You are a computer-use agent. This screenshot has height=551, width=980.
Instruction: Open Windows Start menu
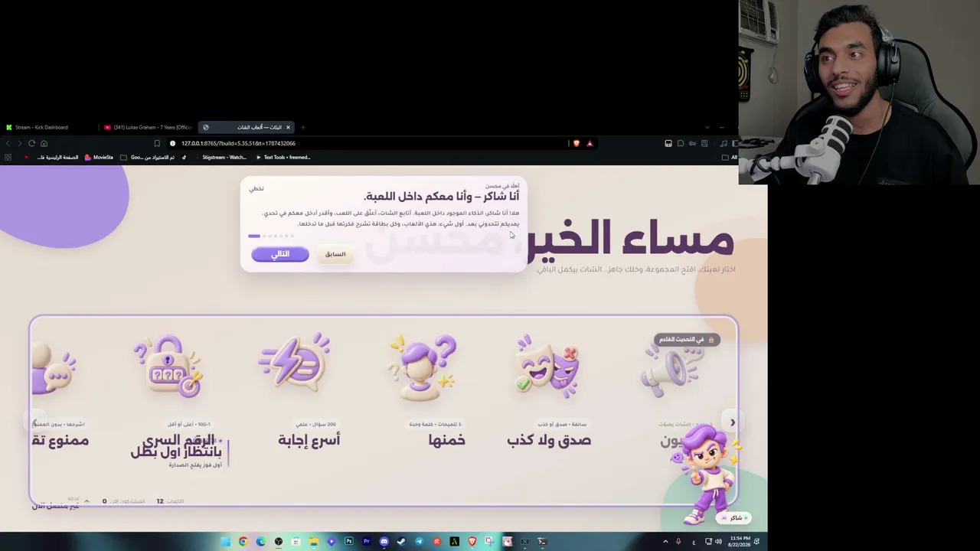pos(225,542)
